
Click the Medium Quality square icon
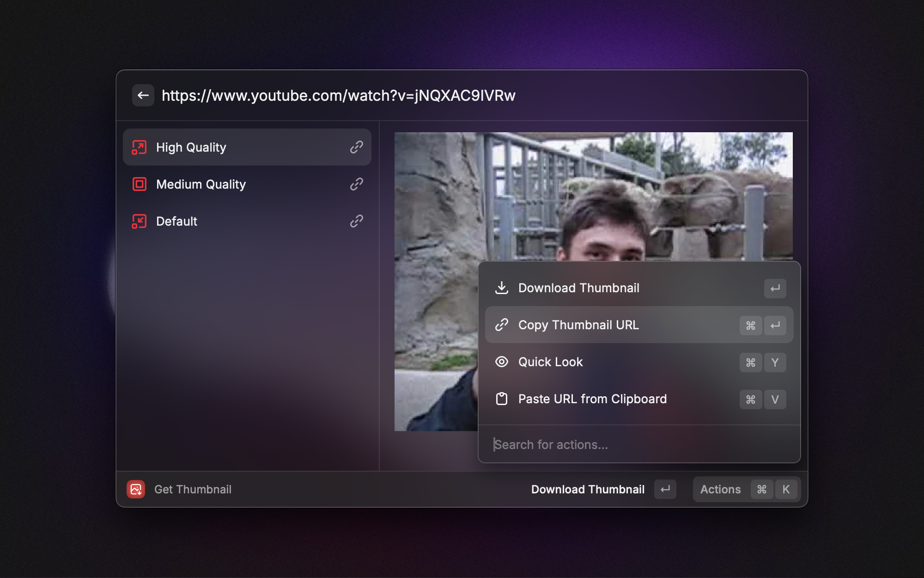click(139, 184)
